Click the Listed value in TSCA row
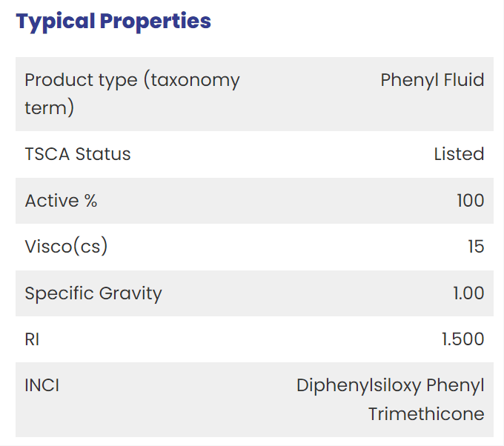Screen dimensions: 504x446 [459, 154]
